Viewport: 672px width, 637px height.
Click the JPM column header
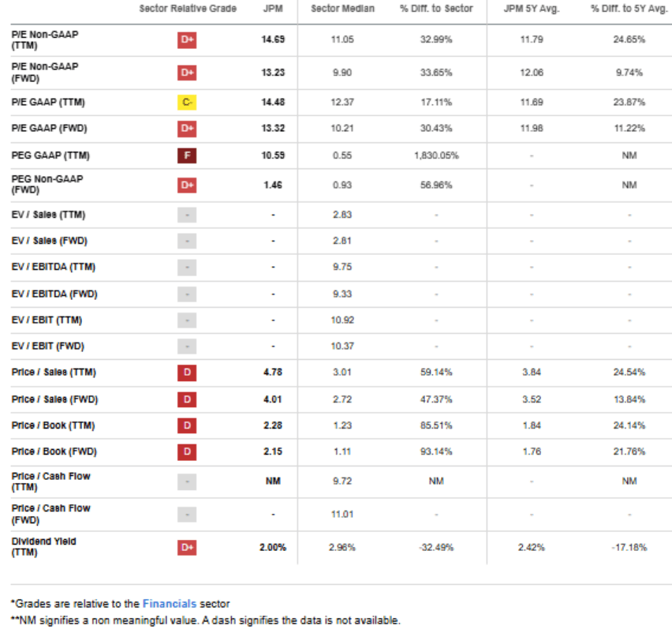pyautogui.click(x=273, y=9)
